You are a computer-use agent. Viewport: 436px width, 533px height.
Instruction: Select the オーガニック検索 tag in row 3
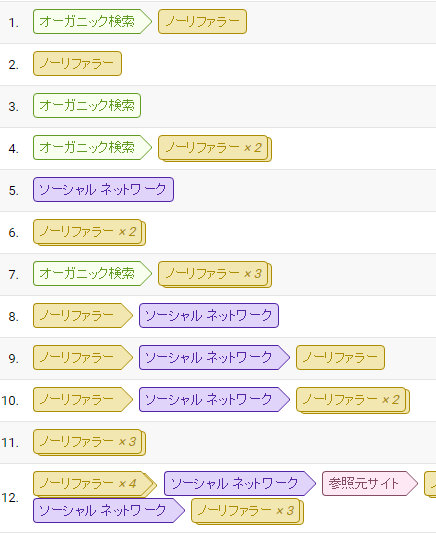coord(87,106)
